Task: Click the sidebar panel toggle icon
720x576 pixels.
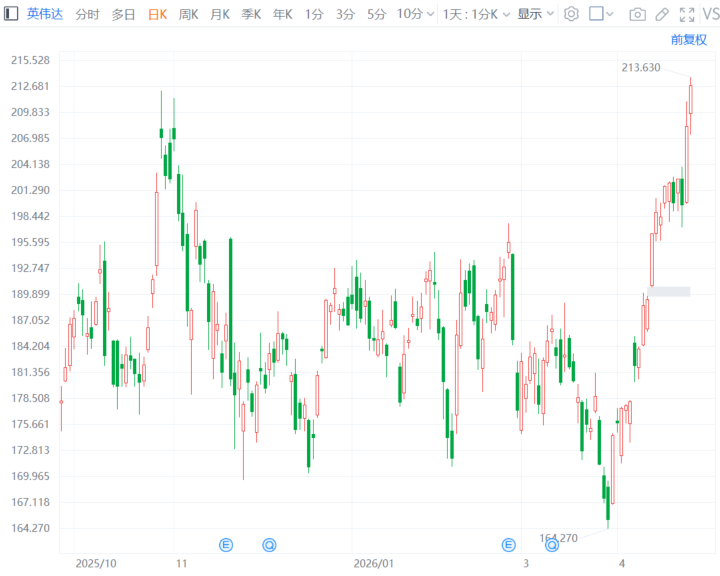Action: 10,14
